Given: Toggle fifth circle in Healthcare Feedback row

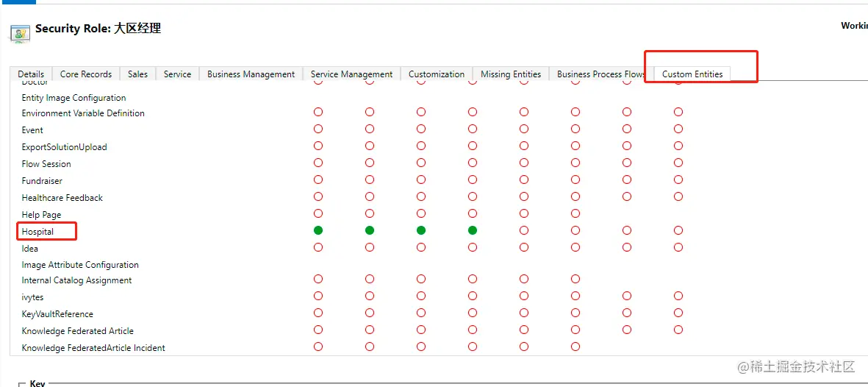Looking at the screenshot, I should pos(524,196).
